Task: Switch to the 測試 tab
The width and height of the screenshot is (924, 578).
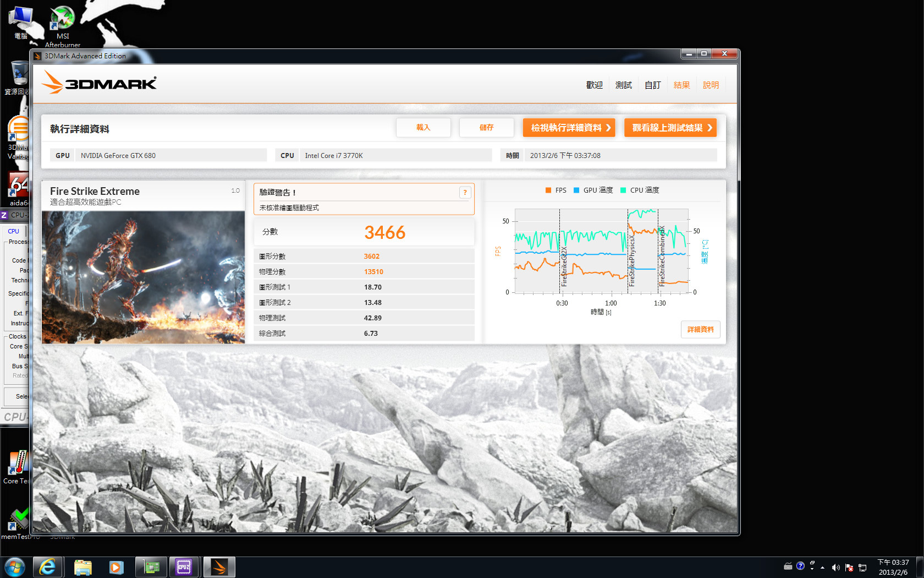Action: 624,85
